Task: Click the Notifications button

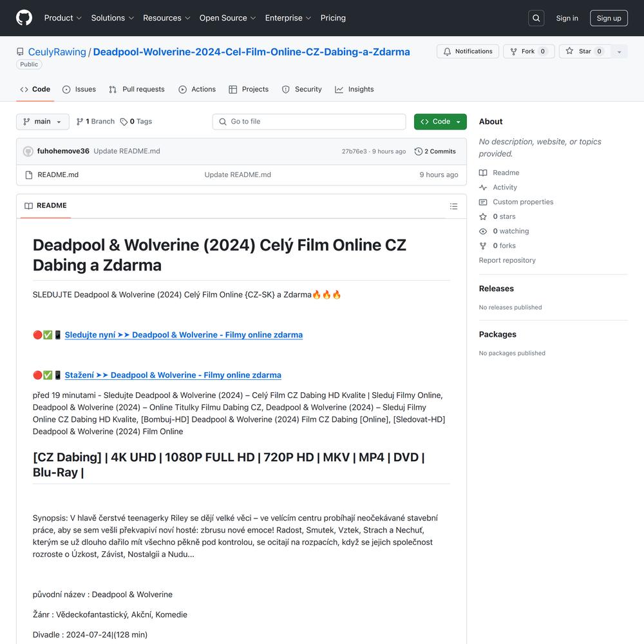Action: pyautogui.click(x=468, y=52)
